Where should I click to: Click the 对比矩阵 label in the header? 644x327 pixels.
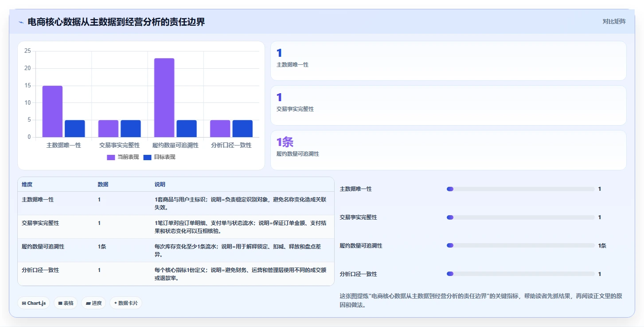pos(614,21)
